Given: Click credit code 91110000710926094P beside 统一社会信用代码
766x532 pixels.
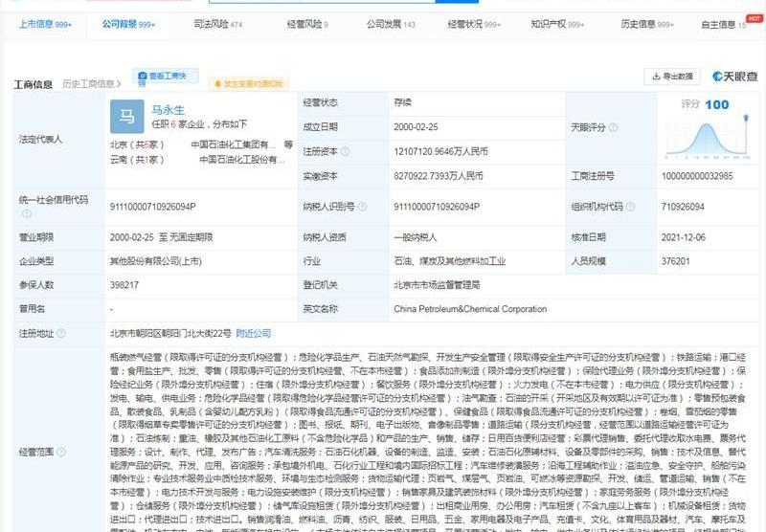Looking at the screenshot, I should click(x=153, y=207).
